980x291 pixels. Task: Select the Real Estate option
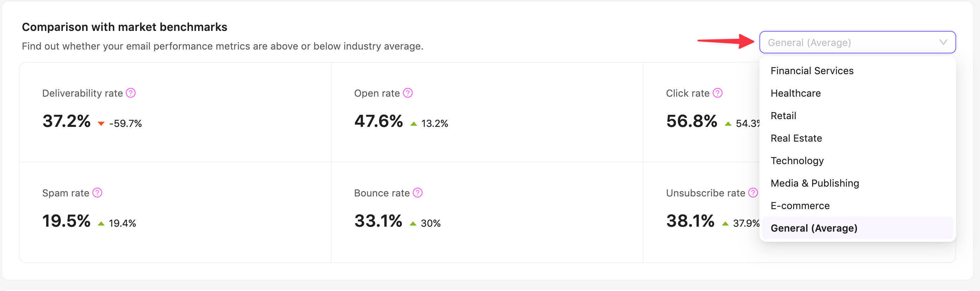(796, 138)
